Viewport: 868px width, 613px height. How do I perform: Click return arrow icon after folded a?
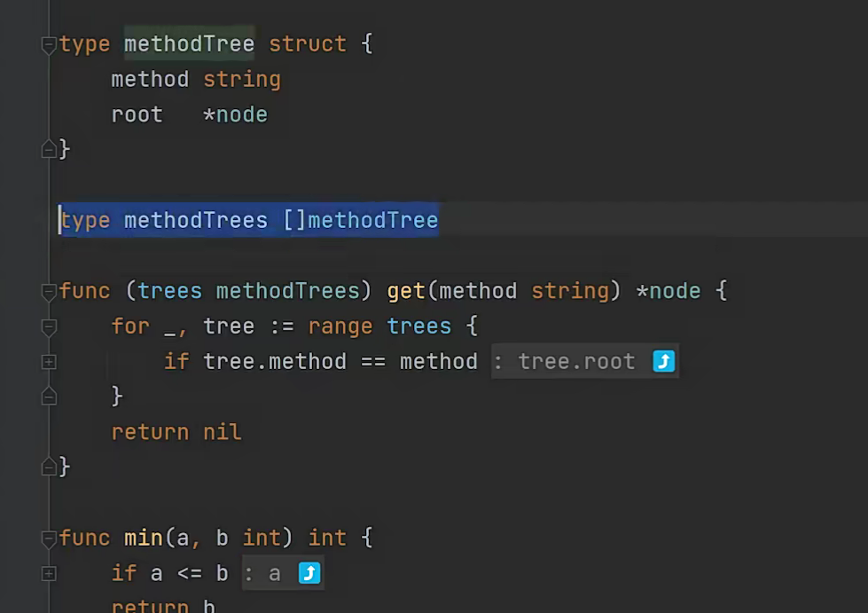tap(309, 573)
